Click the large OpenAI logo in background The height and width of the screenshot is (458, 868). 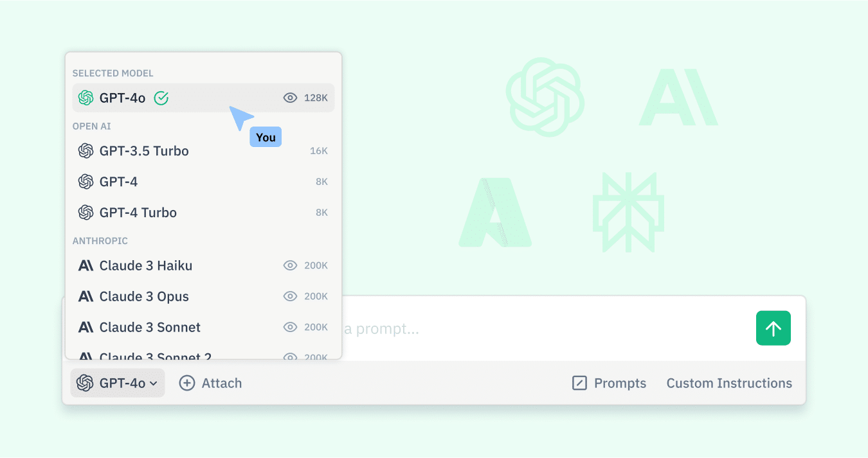(545, 97)
